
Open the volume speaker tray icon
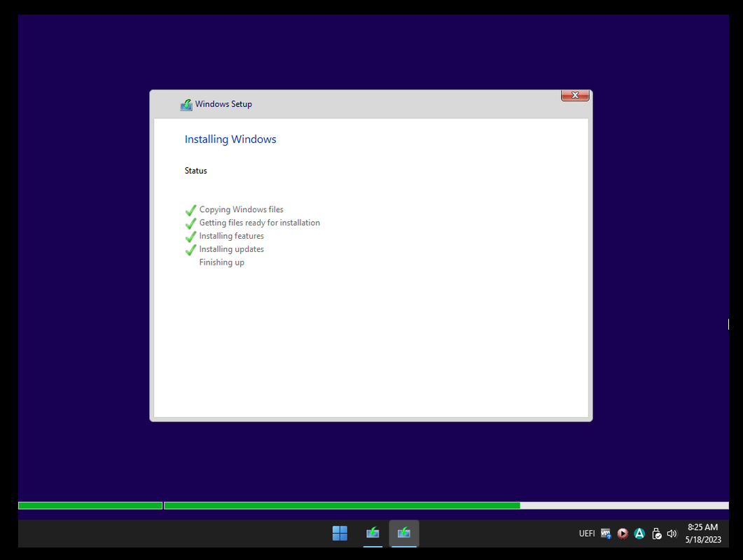(672, 534)
